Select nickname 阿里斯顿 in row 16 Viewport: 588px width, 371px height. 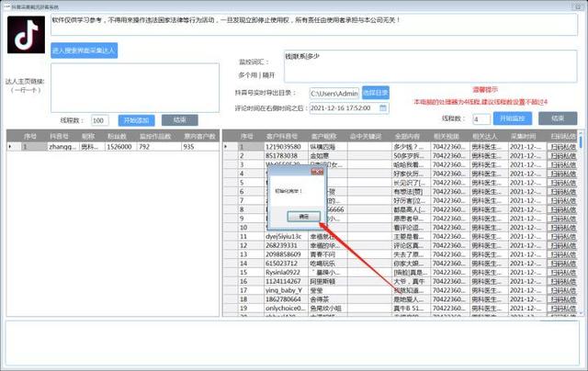point(328,281)
